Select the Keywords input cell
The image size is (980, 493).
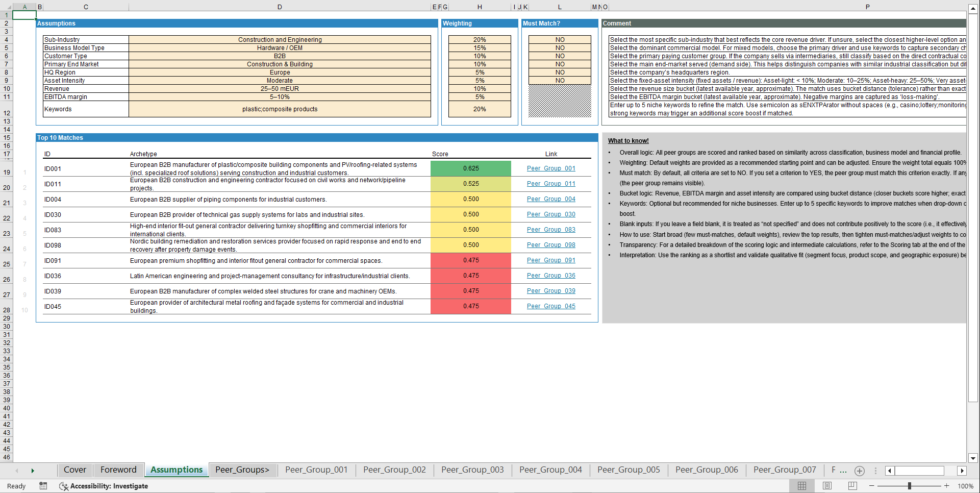click(280, 109)
